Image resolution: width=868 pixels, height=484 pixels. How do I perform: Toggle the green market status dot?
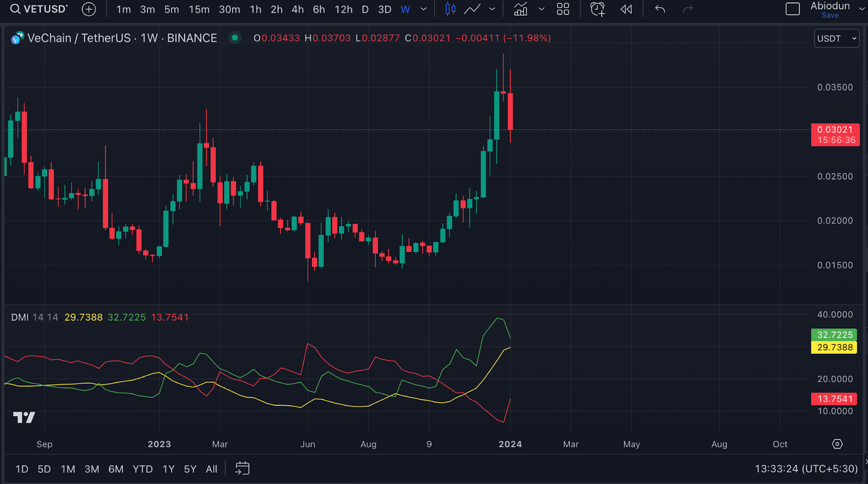tap(235, 38)
